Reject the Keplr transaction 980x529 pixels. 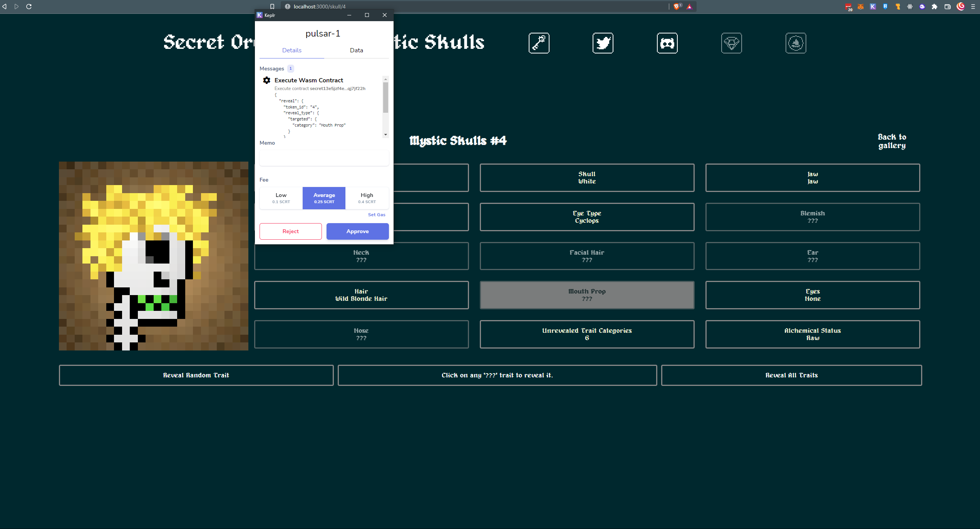(290, 231)
